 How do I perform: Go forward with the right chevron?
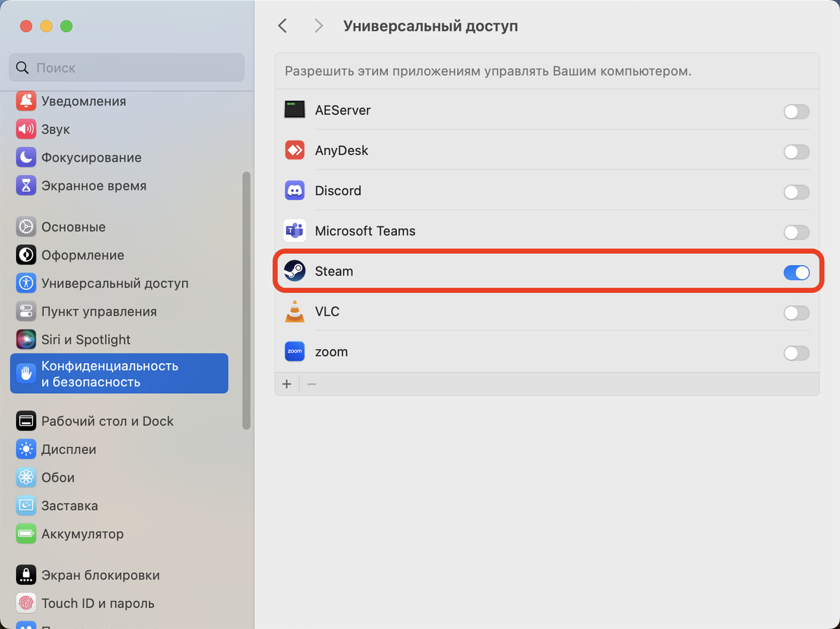click(318, 26)
